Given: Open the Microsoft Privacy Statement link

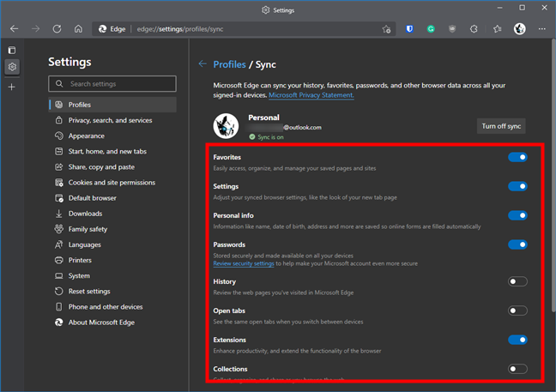Looking at the screenshot, I should tap(312, 95).
